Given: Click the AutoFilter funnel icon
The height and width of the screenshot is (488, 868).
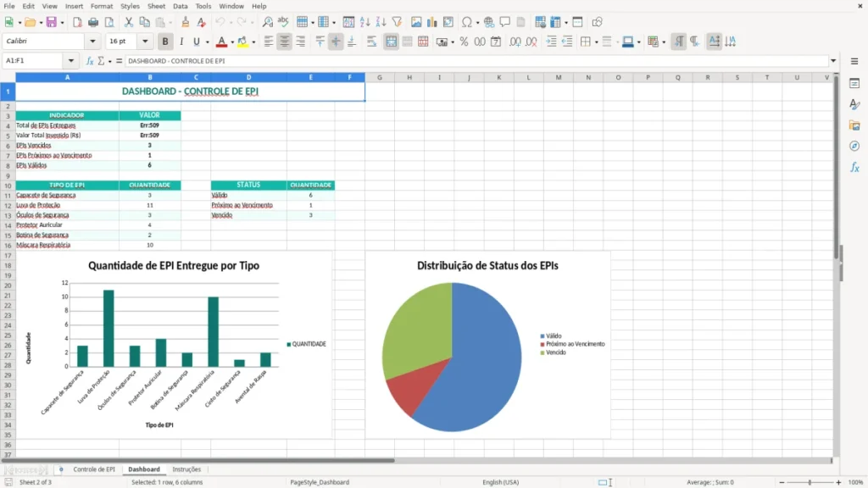Looking at the screenshot, I should click(x=397, y=22).
